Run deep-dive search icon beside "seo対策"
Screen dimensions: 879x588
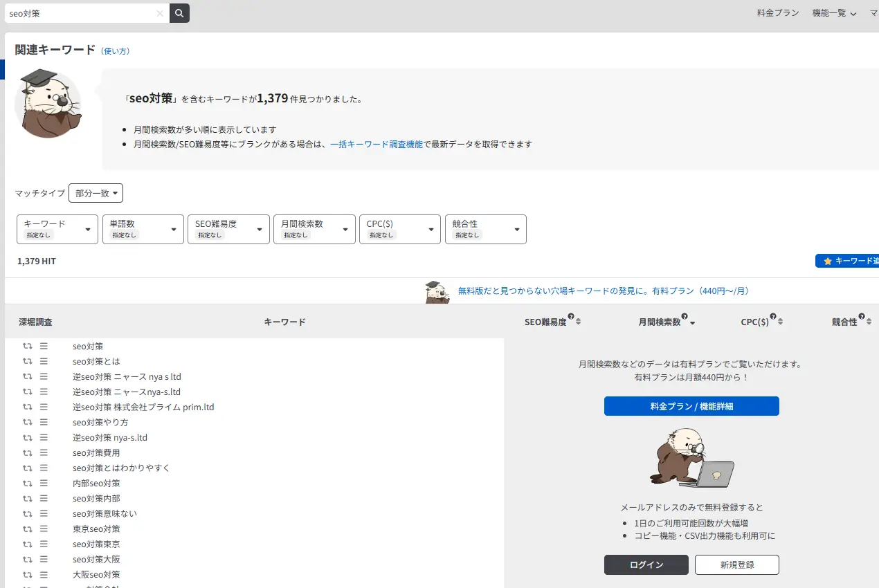(x=26, y=346)
